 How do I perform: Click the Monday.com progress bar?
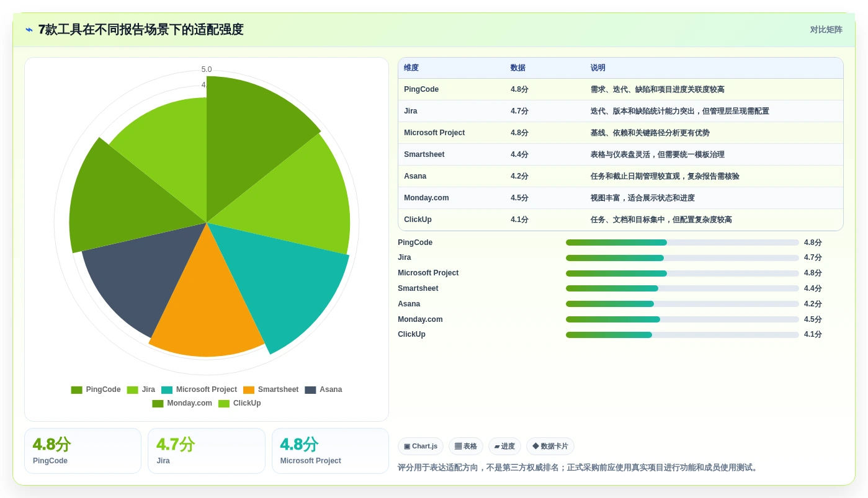(x=682, y=319)
